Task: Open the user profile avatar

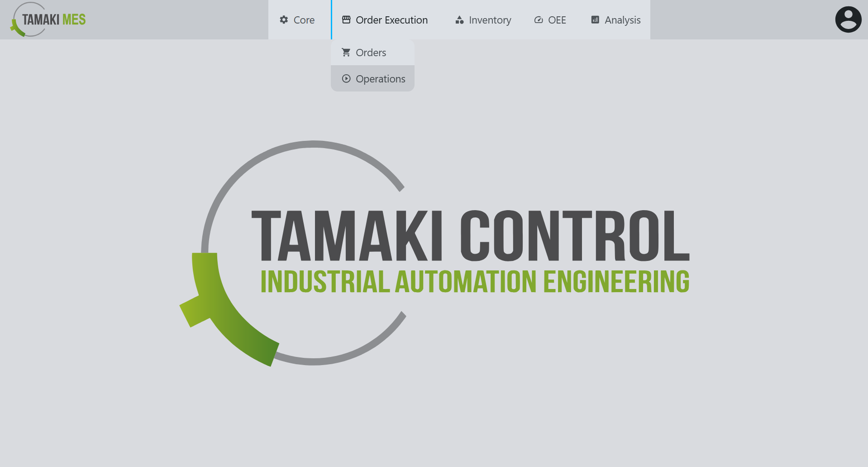Action: 848,19
